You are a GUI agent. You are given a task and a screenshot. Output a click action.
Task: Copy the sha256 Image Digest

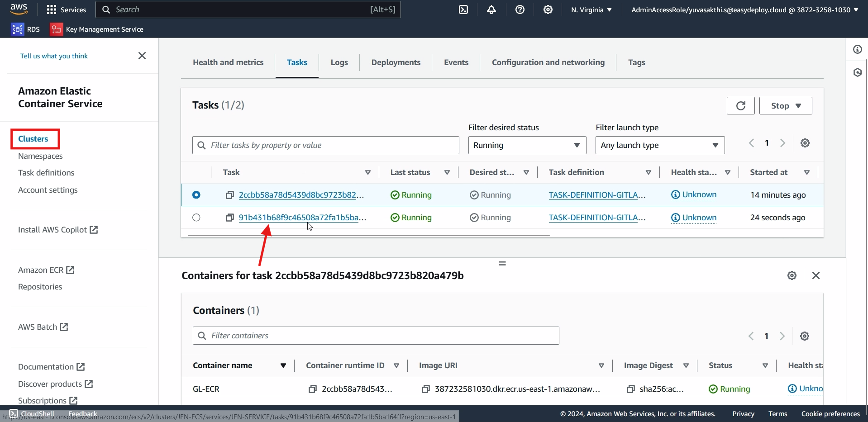631,389
